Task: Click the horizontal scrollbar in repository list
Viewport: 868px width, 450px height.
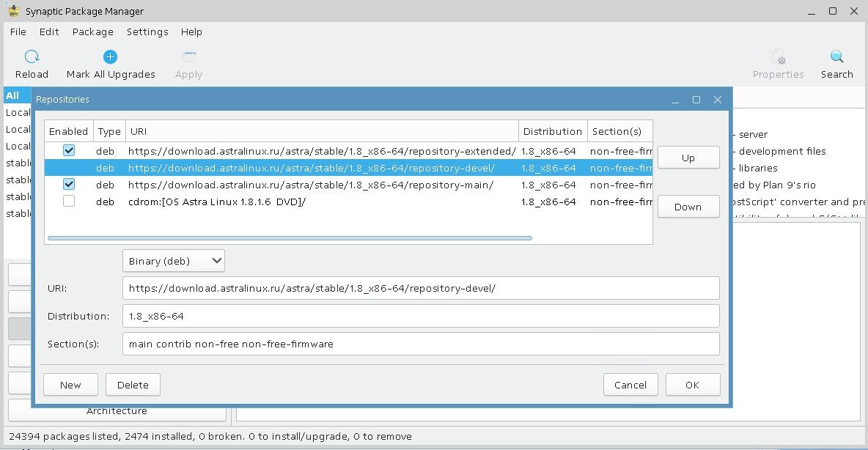Action: 290,238
